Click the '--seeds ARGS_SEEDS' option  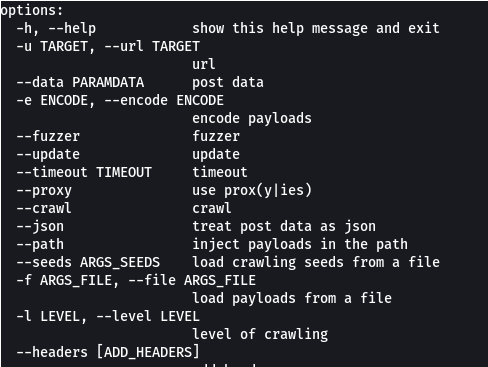[88, 262]
